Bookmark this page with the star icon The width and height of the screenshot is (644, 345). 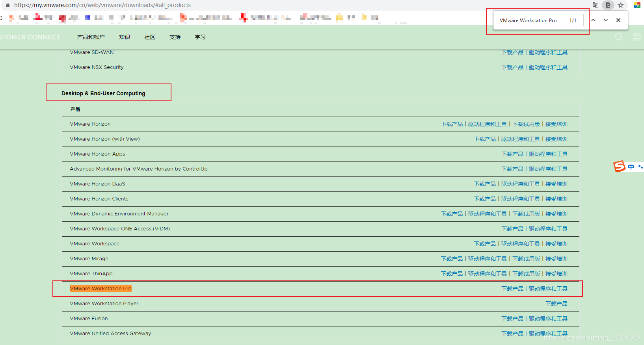click(621, 5)
